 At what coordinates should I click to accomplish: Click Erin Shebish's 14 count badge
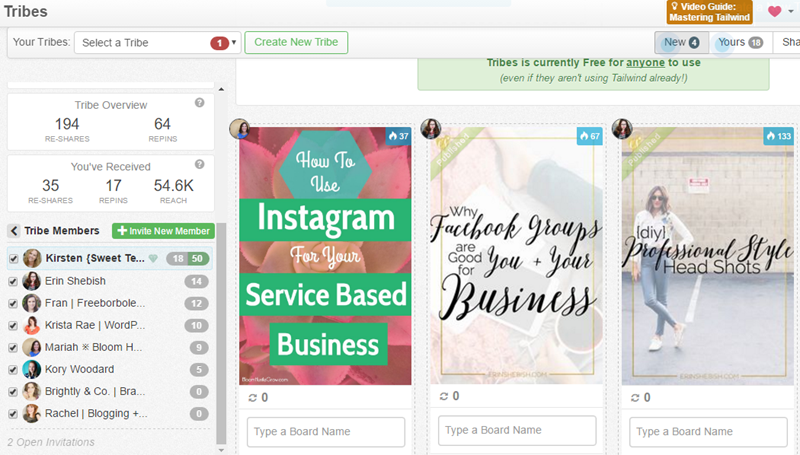(196, 281)
